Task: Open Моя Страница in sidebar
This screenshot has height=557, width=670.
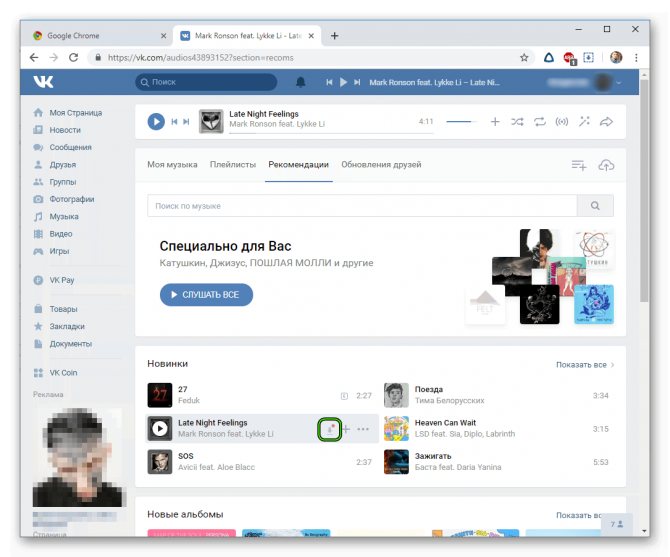Action: (x=68, y=113)
